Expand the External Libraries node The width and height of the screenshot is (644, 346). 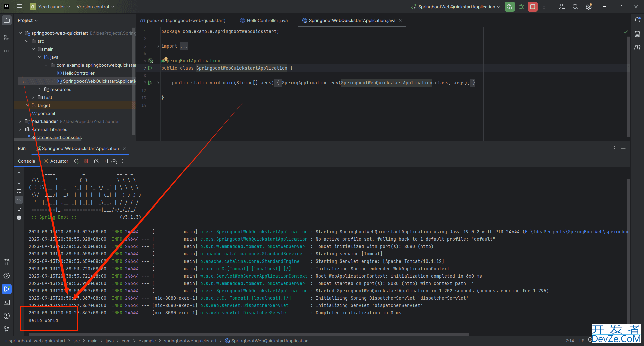click(x=20, y=129)
